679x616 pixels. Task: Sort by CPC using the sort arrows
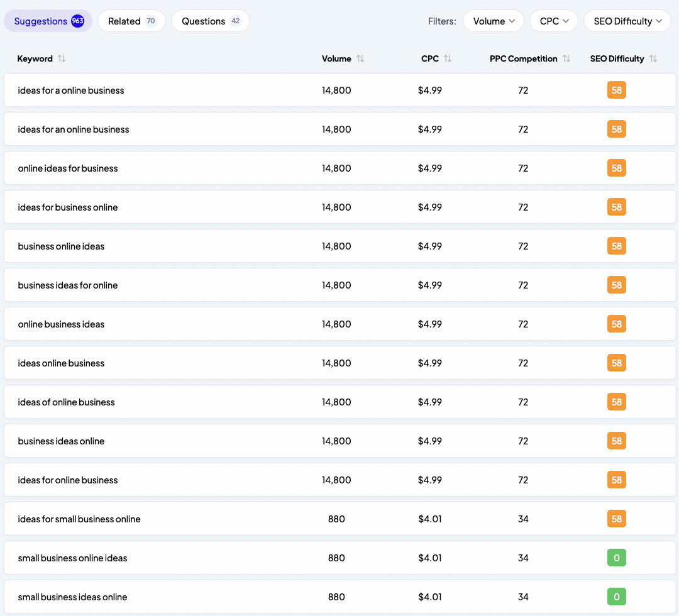pos(448,58)
